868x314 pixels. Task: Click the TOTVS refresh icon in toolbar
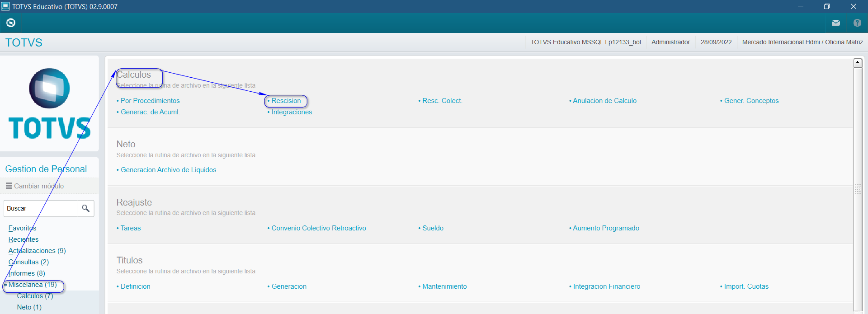point(11,23)
